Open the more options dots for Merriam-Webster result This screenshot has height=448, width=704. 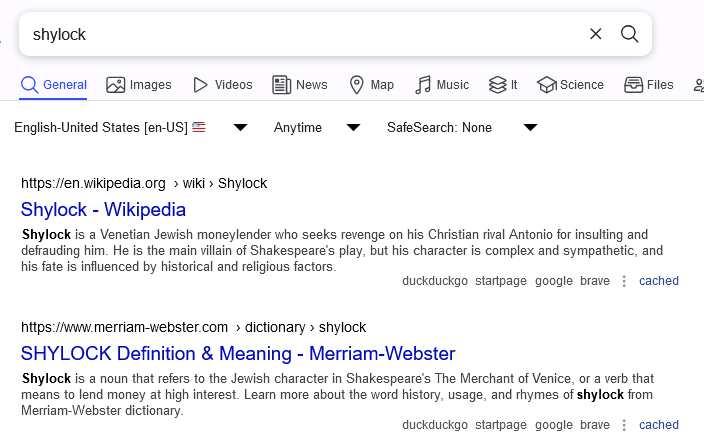624,425
